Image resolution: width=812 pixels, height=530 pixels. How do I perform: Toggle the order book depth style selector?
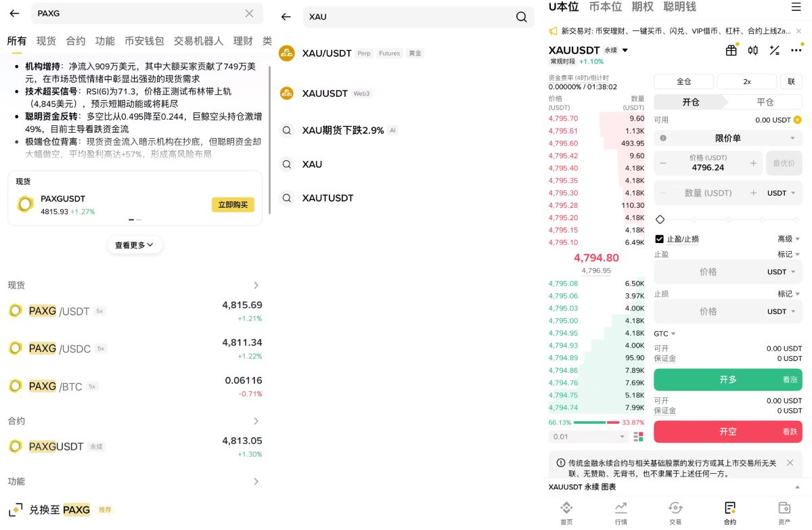[637, 437]
